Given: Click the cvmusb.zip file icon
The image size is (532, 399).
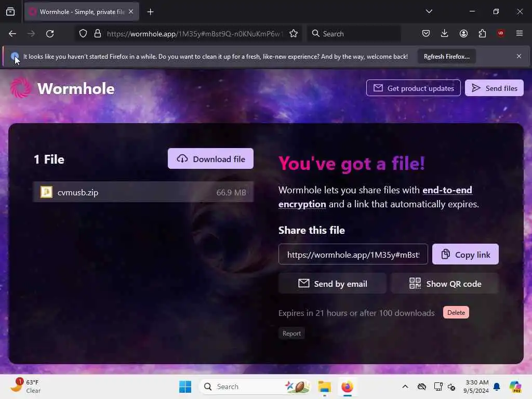Looking at the screenshot, I should [x=46, y=192].
